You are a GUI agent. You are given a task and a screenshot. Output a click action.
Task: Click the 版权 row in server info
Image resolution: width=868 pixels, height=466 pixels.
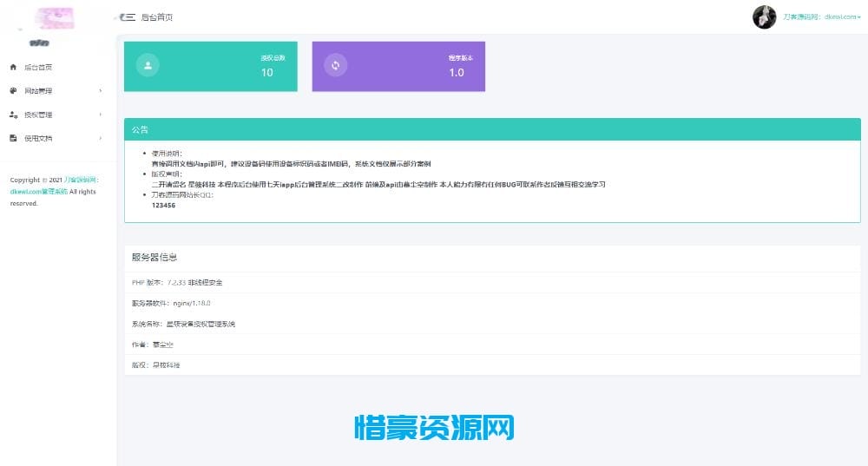coord(492,364)
